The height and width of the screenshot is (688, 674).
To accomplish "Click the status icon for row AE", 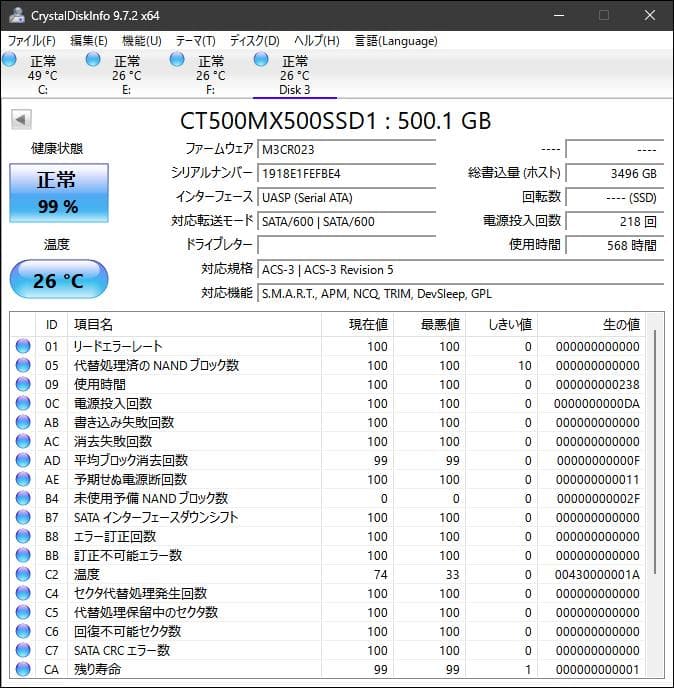I will (x=23, y=479).
